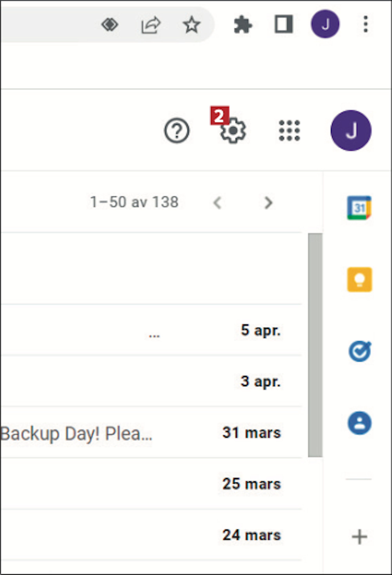Open the email dated 5 apr.
Screen dimensions: 392x575
151,330
